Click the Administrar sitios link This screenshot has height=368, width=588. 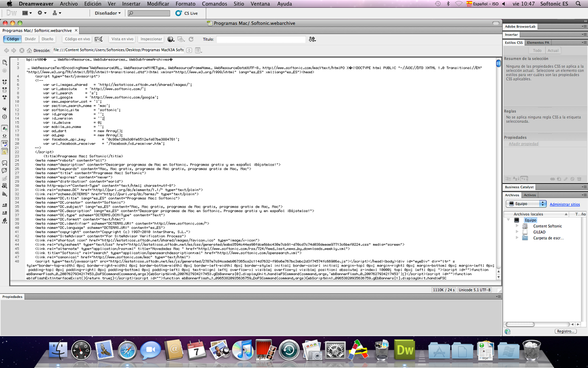point(564,204)
